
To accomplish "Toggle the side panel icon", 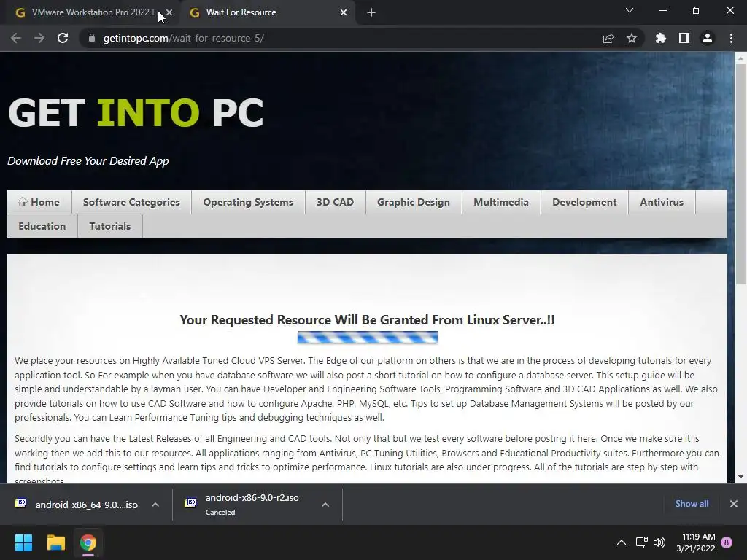I will (x=684, y=38).
